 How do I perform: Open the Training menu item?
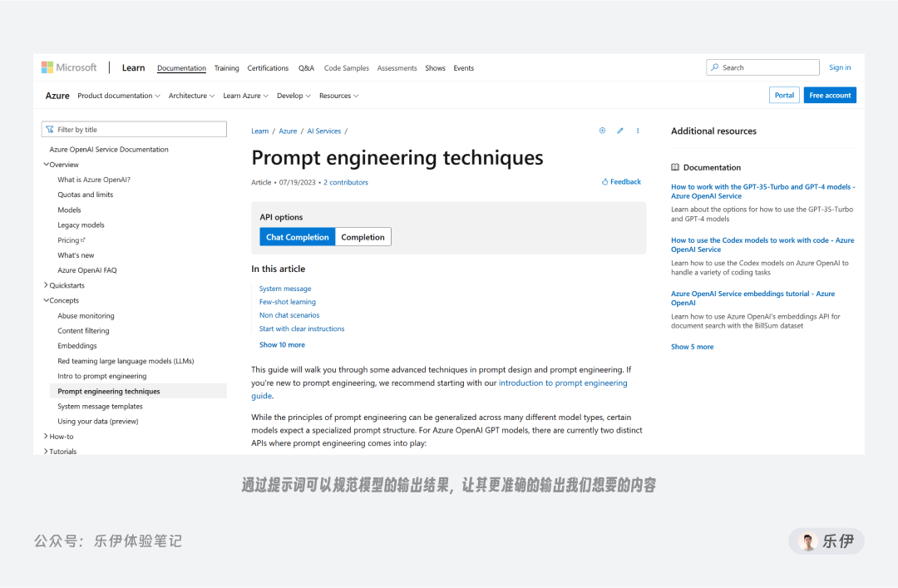click(227, 68)
